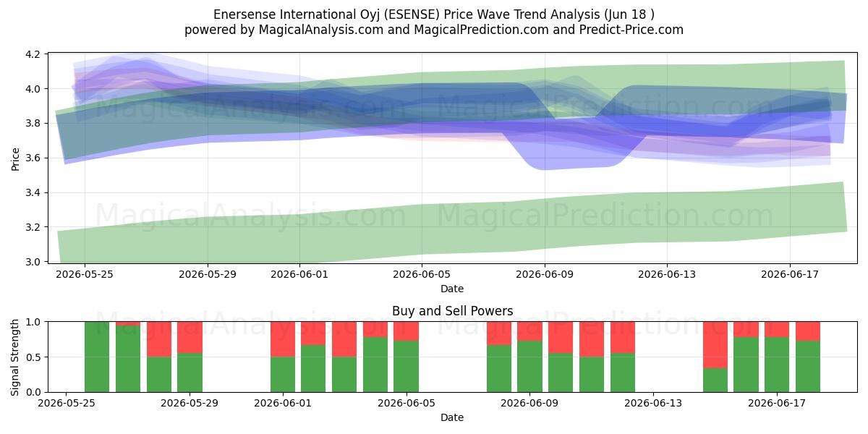Click the 2026-06-09 tick under the Buy and Sell Powers chart
The height and width of the screenshot is (434, 868).
tap(529, 405)
